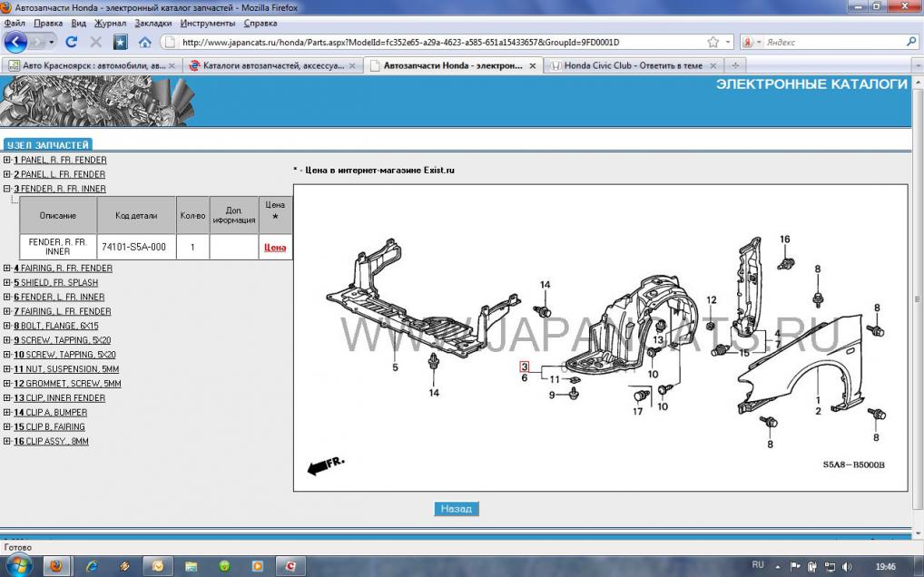Open 14 CLIP A, BUMPER link
The width and height of the screenshot is (924, 577).
tap(51, 412)
